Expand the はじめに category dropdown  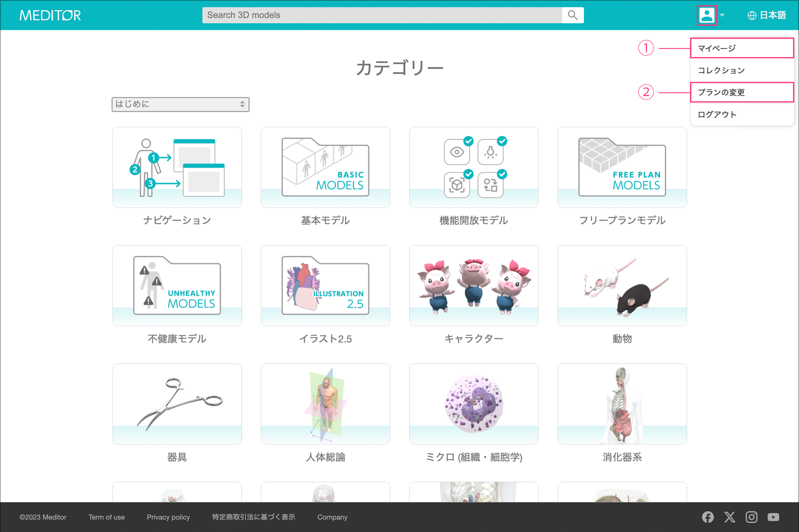(x=180, y=104)
